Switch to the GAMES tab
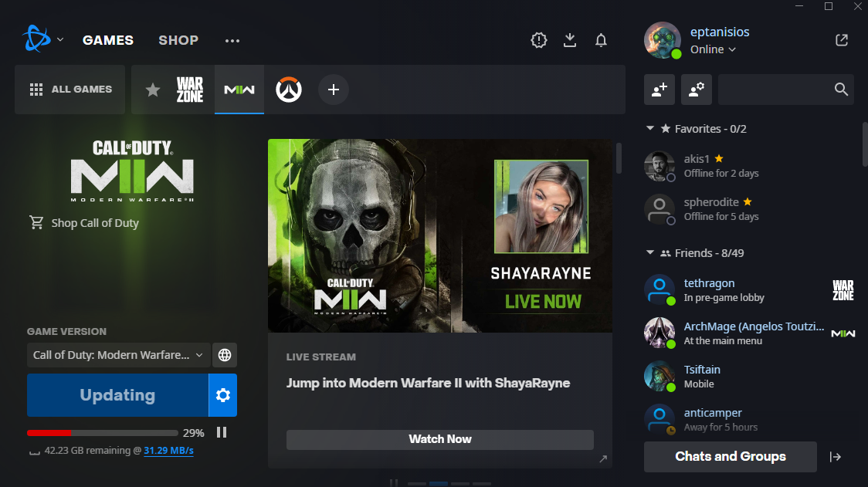Viewport: 868px width, 487px height. (108, 40)
